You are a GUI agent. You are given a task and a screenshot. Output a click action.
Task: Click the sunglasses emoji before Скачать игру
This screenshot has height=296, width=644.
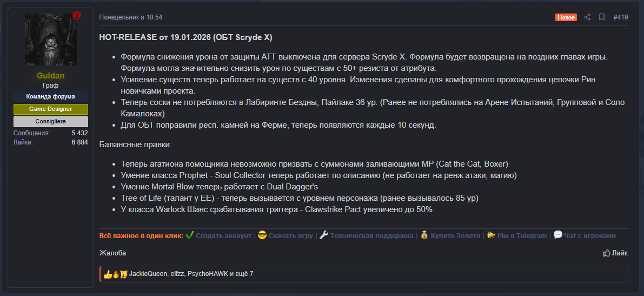pyautogui.click(x=262, y=235)
